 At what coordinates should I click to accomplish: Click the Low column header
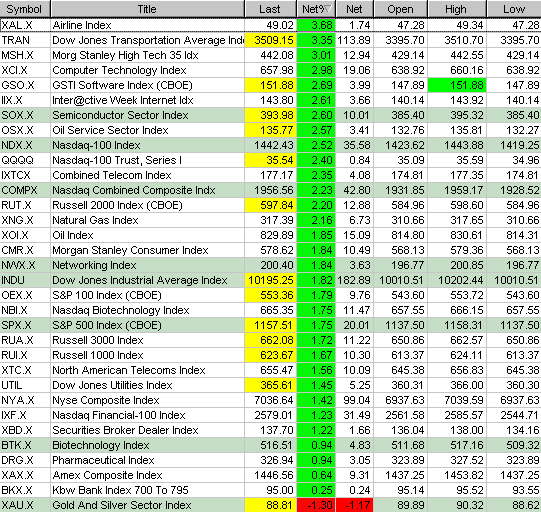pyautogui.click(x=514, y=9)
